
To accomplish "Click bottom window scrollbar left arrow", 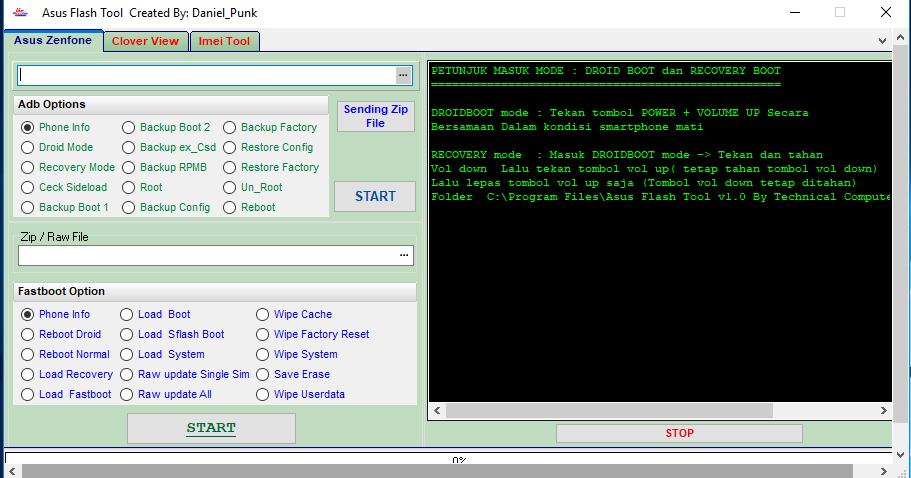I will (x=12, y=471).
